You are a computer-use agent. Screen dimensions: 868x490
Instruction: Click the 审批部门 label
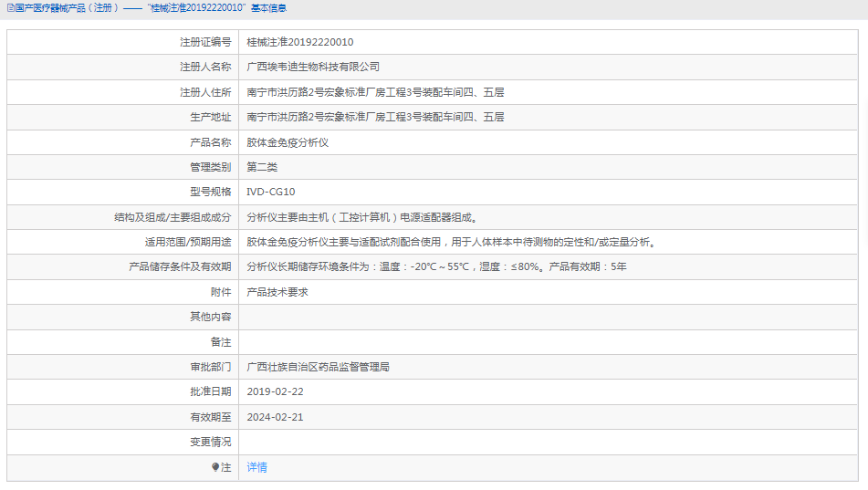tap(210, 367)
